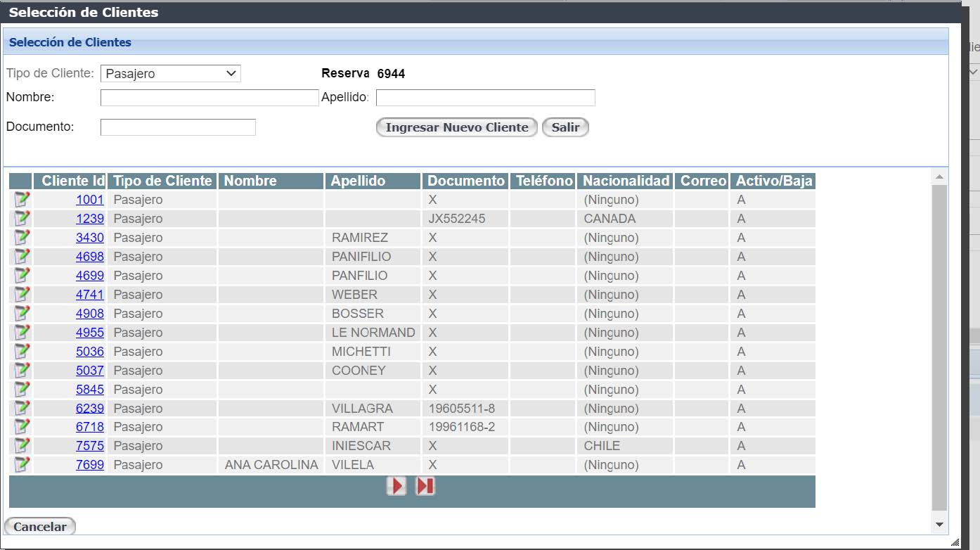The height and width of the screenshot is (550, 980).
Task: Click scrollbar up arrow in client list
Action: (939, 176)
